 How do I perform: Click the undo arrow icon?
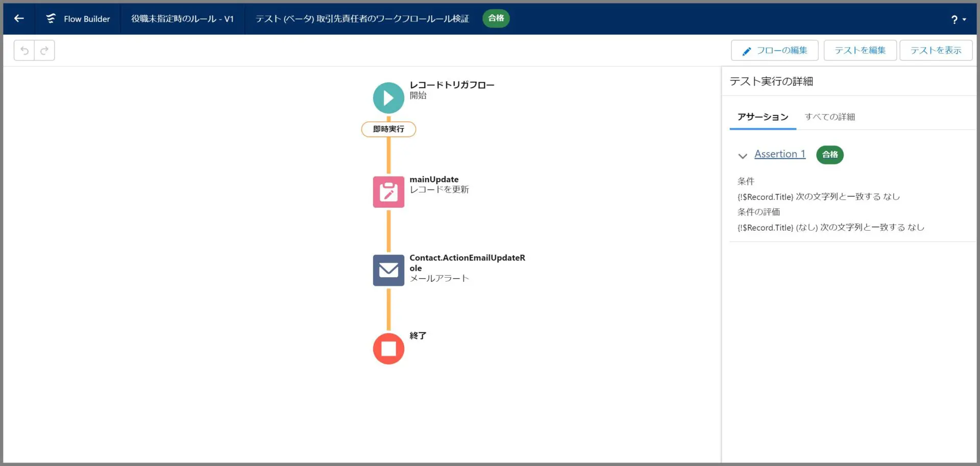tap(24, 51)
